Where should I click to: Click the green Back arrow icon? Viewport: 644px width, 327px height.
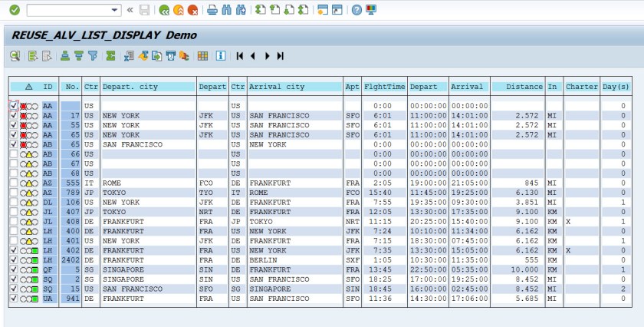click(x=164, y=10)
